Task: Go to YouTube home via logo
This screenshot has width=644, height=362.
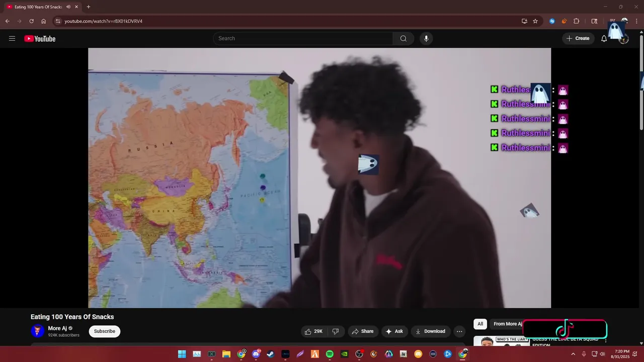Action: coord(40,39)
